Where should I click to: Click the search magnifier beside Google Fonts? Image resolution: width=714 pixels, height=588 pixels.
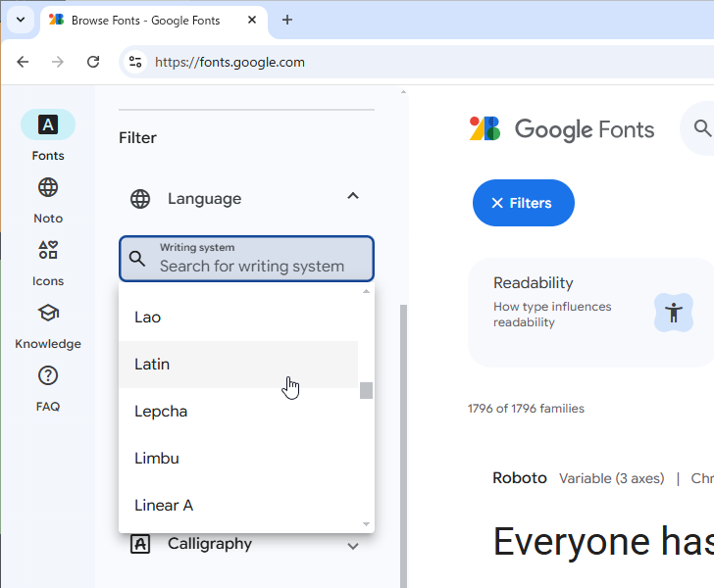[701, 128]
